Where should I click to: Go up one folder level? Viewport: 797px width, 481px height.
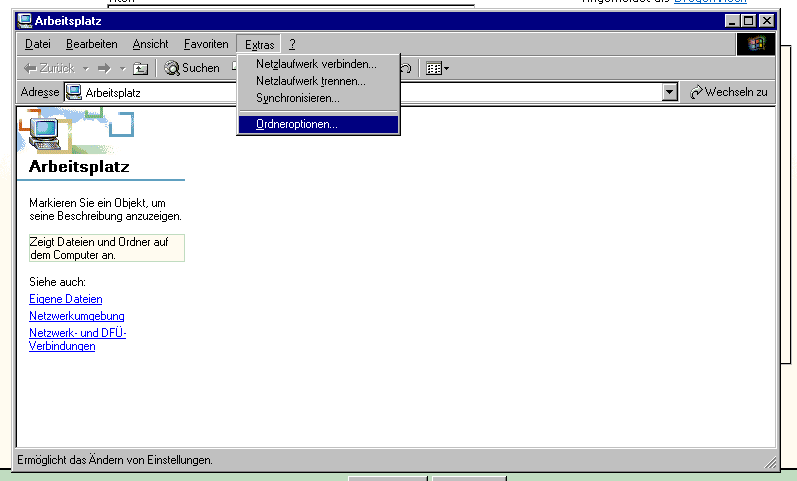click(141, 68)
